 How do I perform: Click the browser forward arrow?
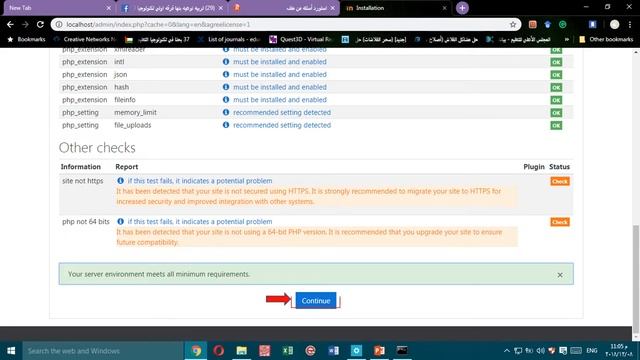point(25,24)
